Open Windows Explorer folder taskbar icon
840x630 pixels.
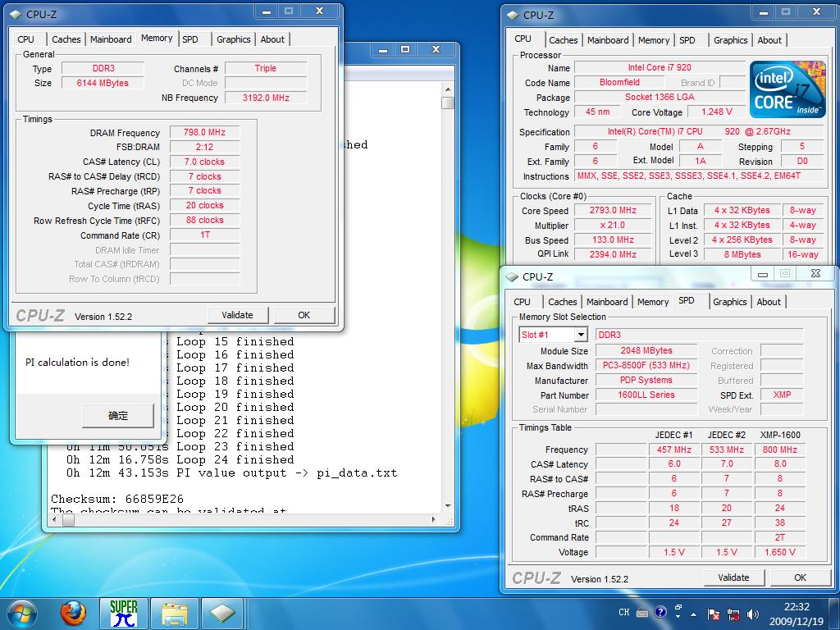point(175,614)
